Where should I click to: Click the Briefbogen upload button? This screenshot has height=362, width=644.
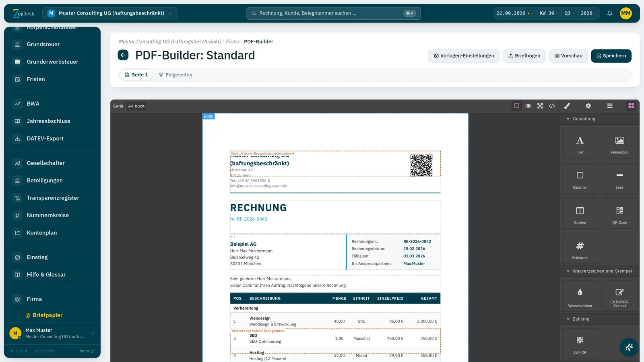524,56
